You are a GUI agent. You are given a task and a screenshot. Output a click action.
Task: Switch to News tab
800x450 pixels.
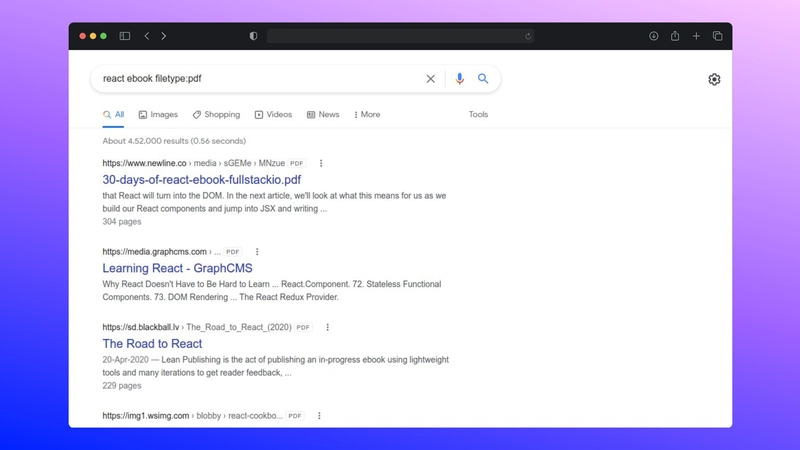pyautogui.click(x=323, y=115)
